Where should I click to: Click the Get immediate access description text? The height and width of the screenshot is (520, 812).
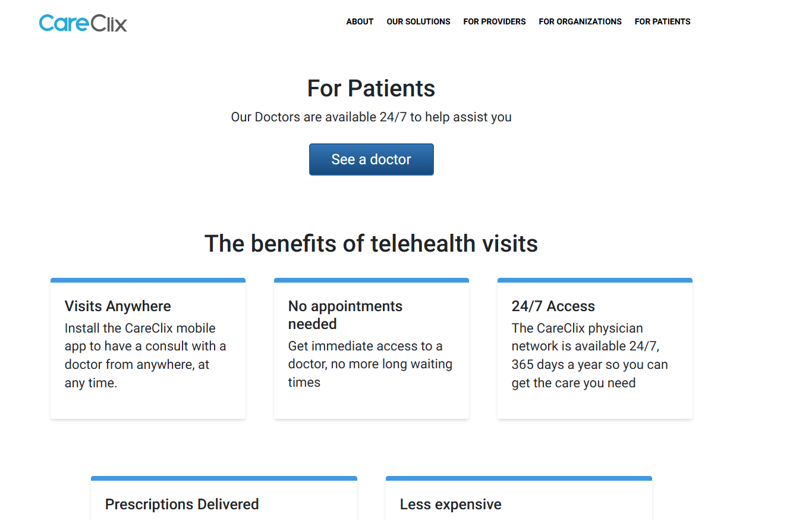pyautogui.click(x=370, y=364)
